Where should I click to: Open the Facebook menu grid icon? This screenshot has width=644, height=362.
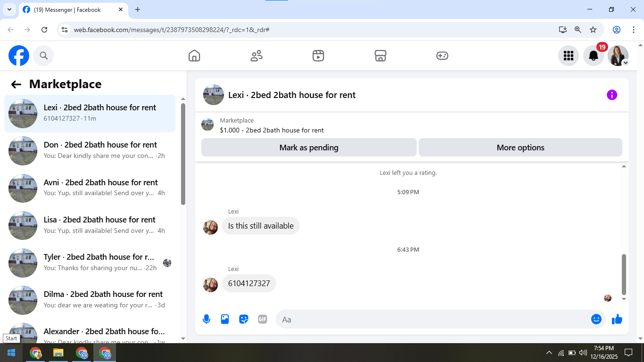569,56
